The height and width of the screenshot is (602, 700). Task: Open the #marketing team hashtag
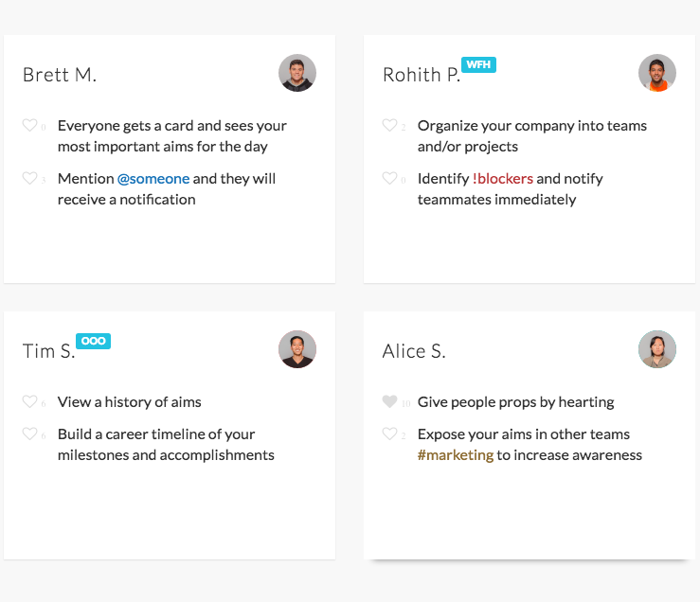(x=456, y=455)
